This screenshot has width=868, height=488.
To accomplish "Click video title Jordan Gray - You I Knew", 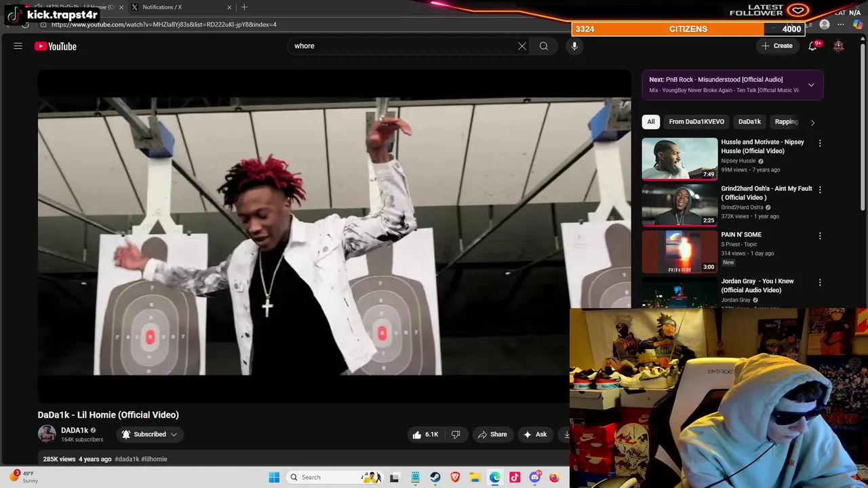I will pyautogui.click(x=757, y=286).
